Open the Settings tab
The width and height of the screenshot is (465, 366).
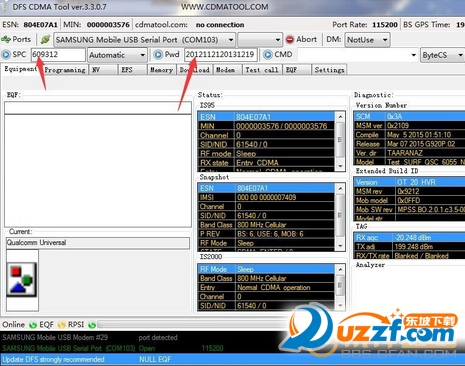[329, 70]
